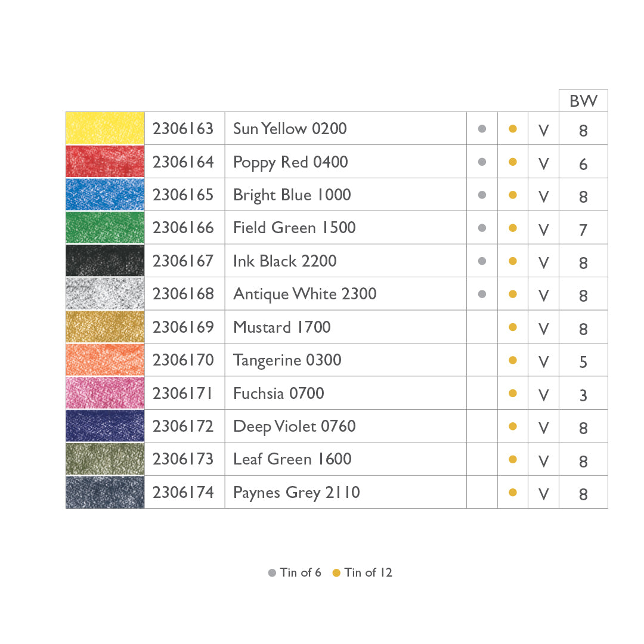Viewport: 644px width, 644px height.
Task: Click the grey dot in Ink Black row
Action: click(x=482, y=261)
